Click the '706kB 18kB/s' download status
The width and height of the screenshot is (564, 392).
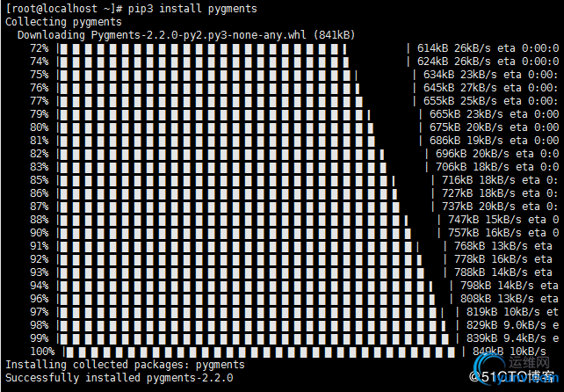click(x=472, y=167)
